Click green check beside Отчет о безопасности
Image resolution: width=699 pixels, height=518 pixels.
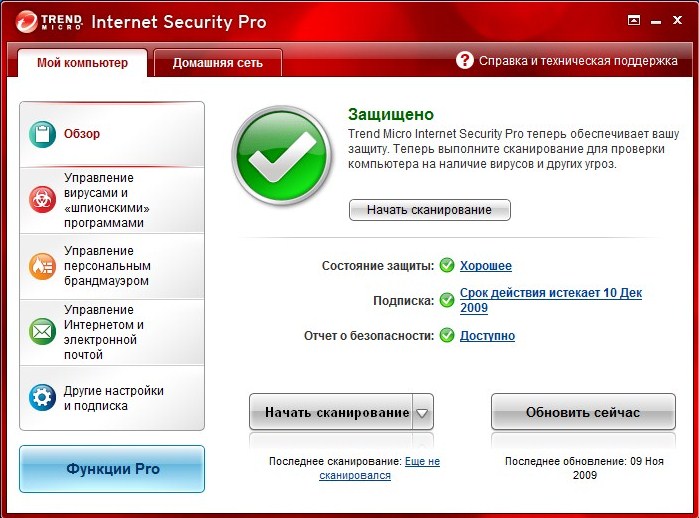coord(447,336)
